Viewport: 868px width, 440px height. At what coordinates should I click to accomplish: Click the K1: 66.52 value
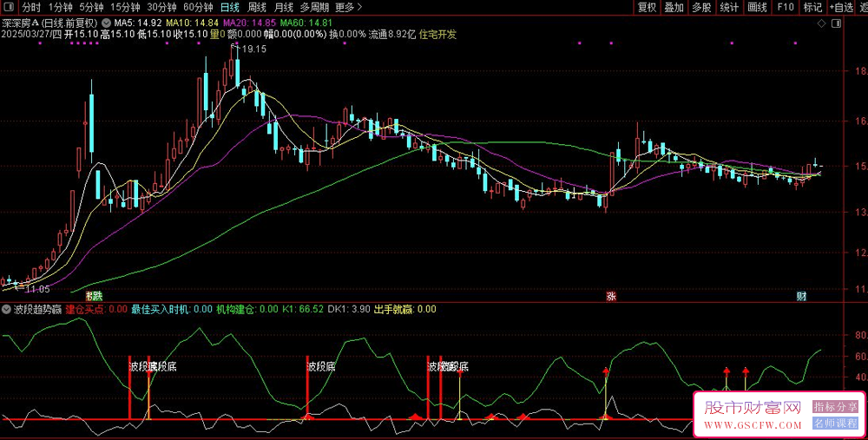(x=303, y=309)
